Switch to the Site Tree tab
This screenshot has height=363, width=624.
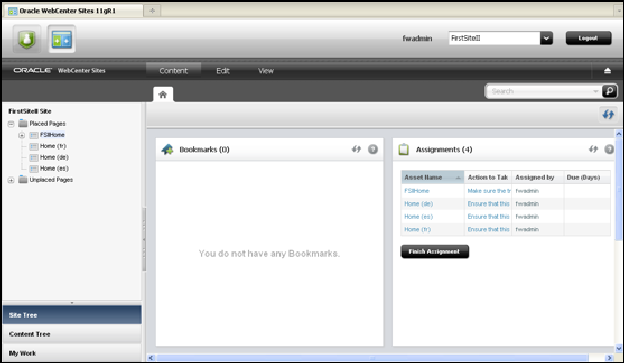point(72,315)
